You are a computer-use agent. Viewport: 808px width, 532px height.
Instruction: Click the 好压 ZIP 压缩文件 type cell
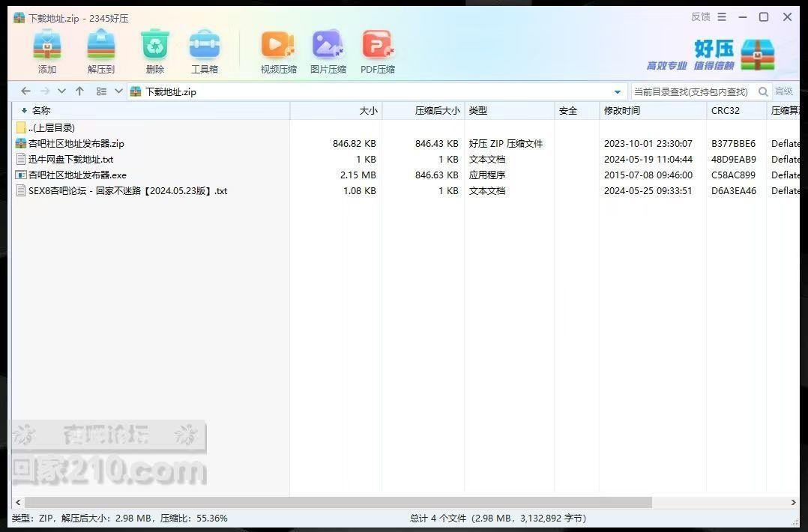coord(505,144)
